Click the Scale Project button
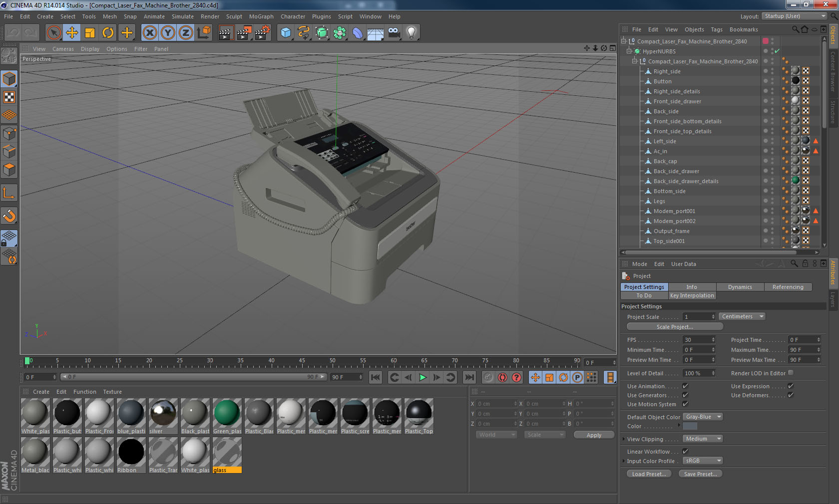The image size is (839, 504). [674, 326]
